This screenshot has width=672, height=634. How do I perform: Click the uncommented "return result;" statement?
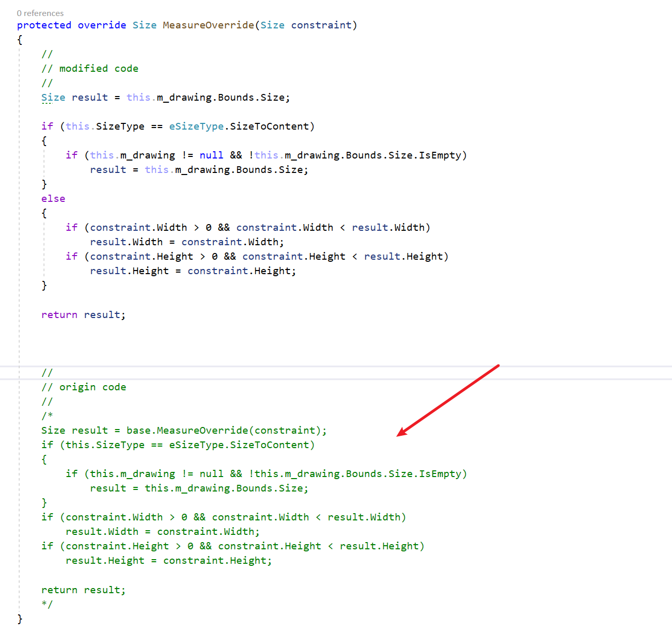(x=83, y=315)
